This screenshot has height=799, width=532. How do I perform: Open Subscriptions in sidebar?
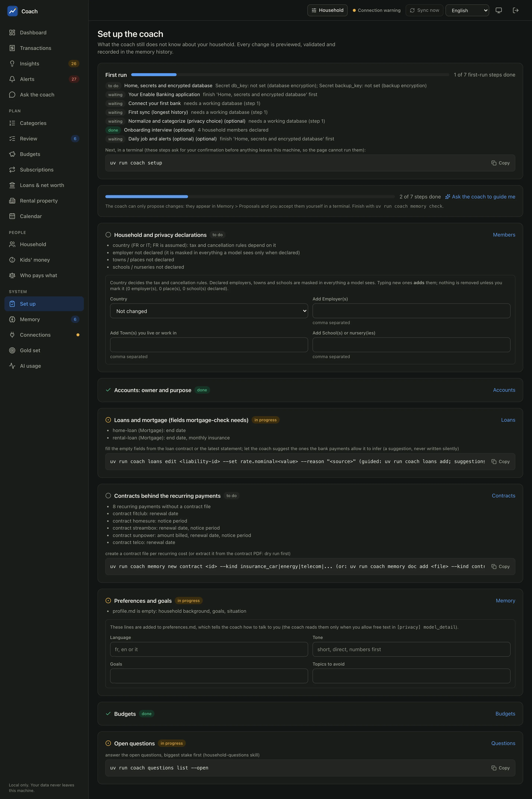(x=44, y=170)
